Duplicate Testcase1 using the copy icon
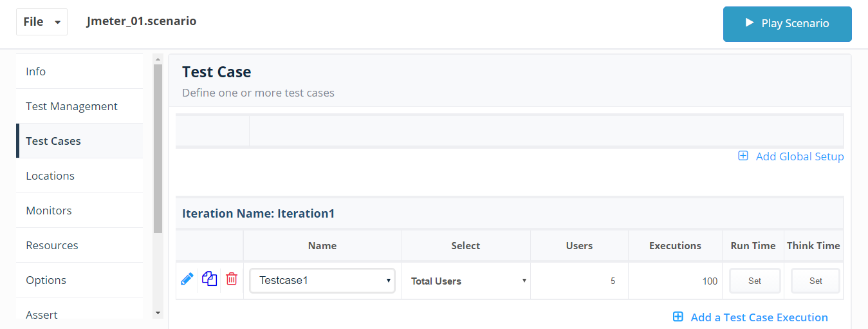Image resolution: width=868 pixels, height=329 pixels. tap(209, 279)
